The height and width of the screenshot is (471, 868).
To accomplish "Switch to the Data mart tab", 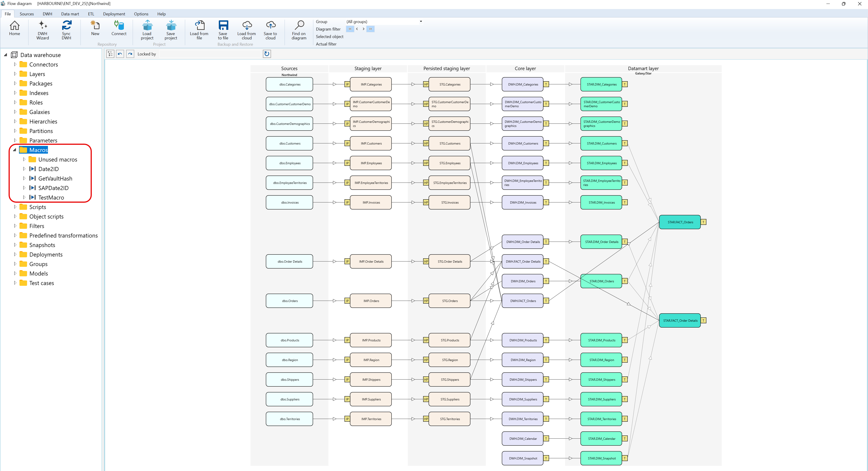I will [70, 14].
